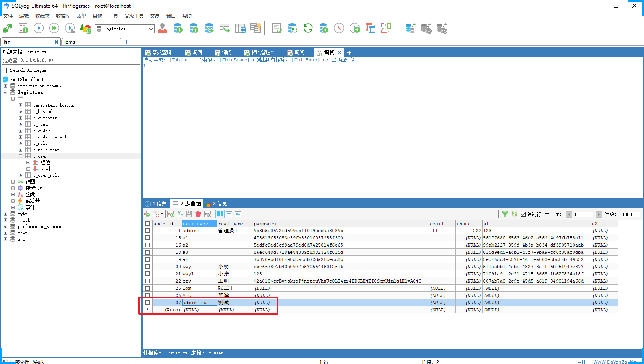This screenshot has width=644, height=364.
Task: Close the hr connection tab
Action: [x=56, y=42]
